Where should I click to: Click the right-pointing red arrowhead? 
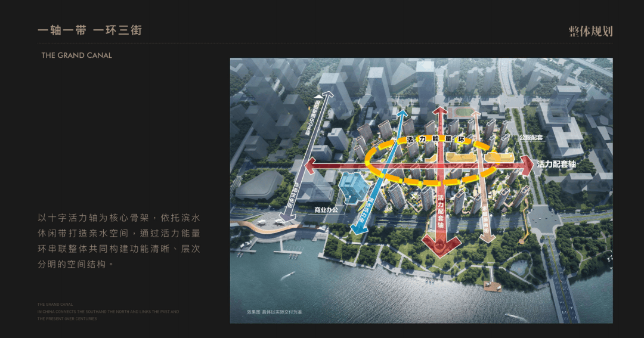pyautogui.click(x=526, y=165)
